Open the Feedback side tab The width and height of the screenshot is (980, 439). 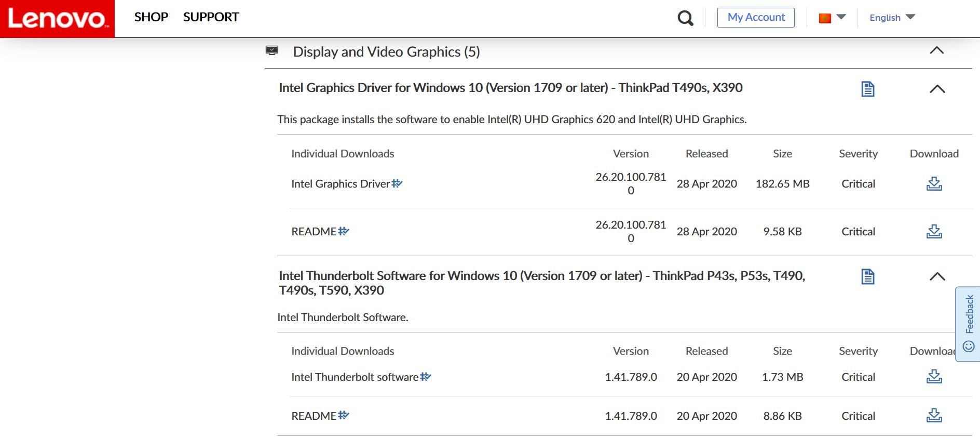968,324
